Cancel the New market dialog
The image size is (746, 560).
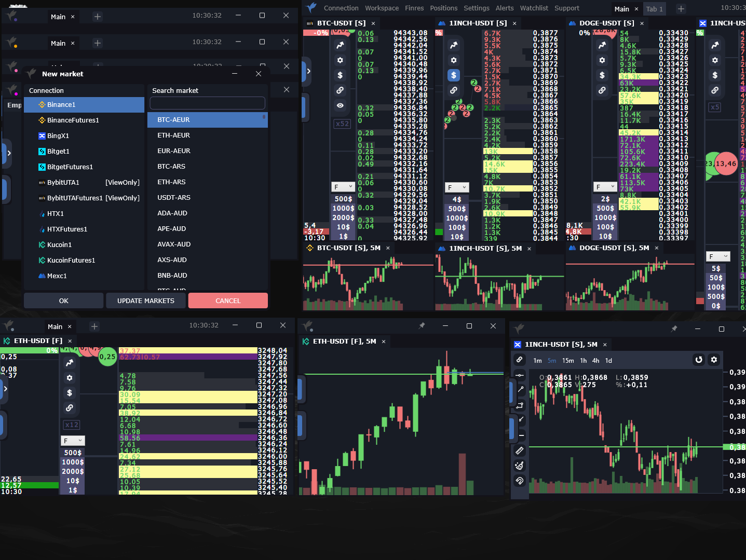point(228,301)
